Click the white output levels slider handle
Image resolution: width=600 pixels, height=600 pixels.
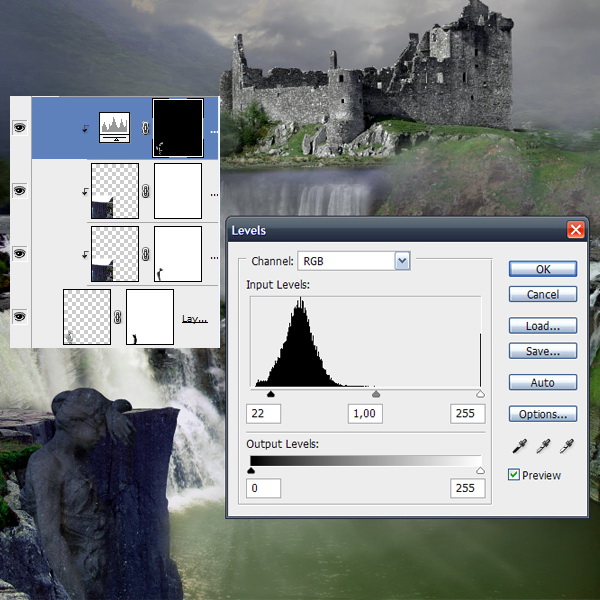pos(480,470)
